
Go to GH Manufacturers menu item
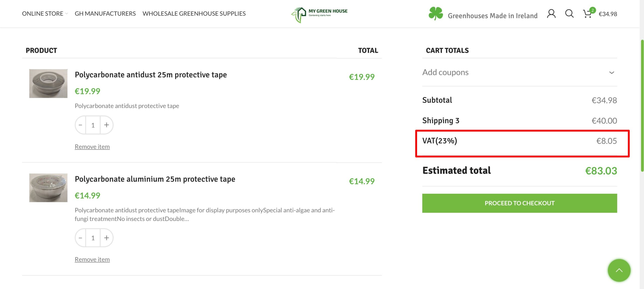coord(105,14)
